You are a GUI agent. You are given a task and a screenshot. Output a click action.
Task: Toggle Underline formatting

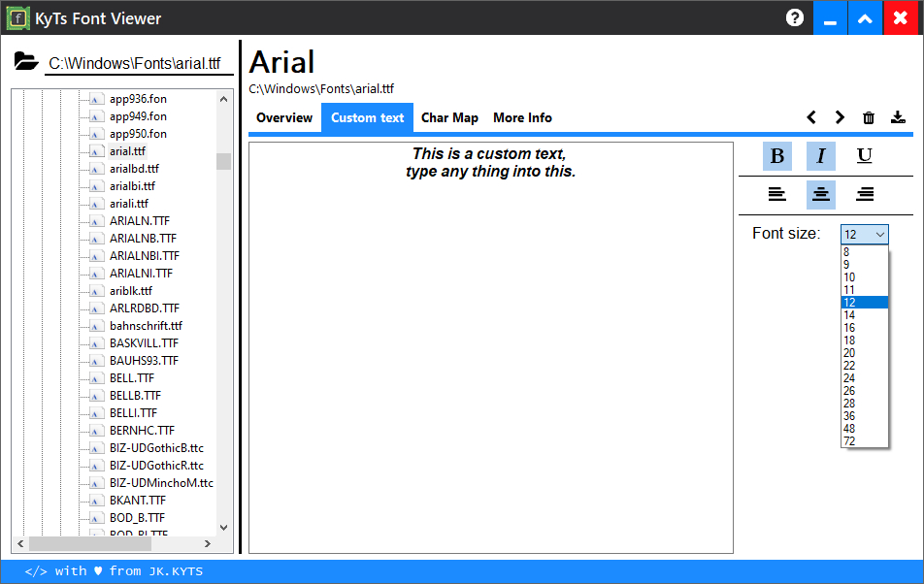(865, 156)
